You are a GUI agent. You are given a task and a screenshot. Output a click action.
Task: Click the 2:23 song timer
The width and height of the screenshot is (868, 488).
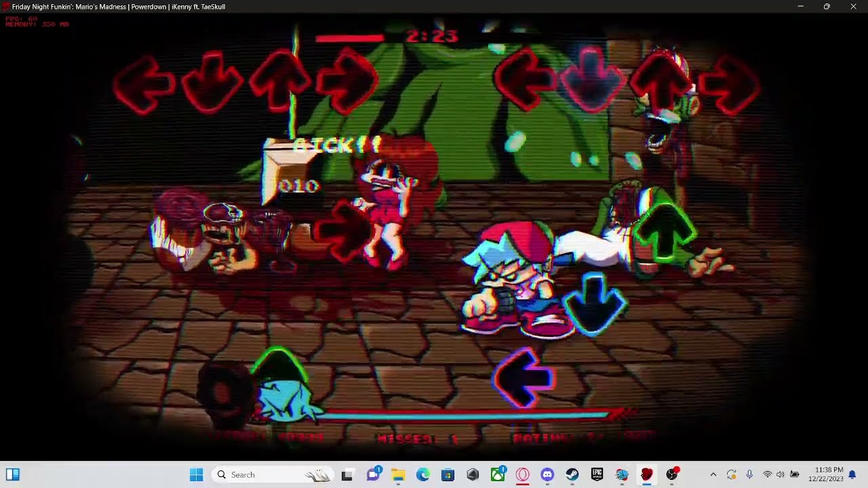coord(432,37)
